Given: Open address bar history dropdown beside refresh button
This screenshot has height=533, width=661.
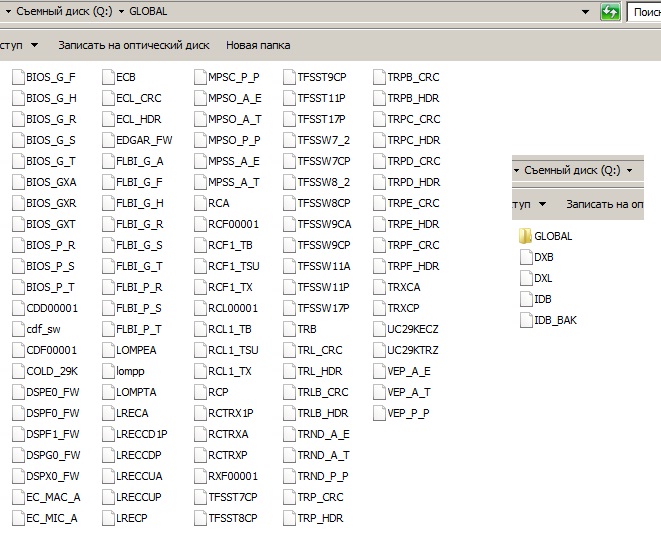Looking at the screenshot, I should coord(587,12).
